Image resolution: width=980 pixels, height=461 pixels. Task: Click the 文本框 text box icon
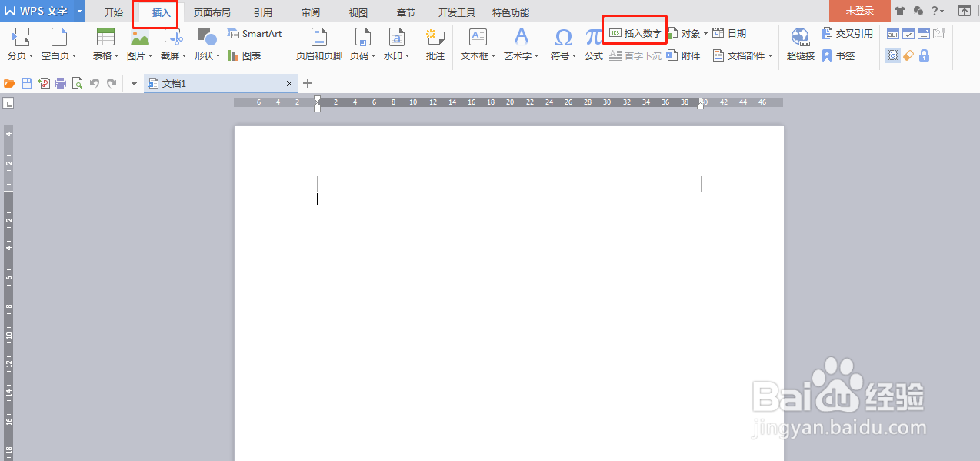[478, 37]
